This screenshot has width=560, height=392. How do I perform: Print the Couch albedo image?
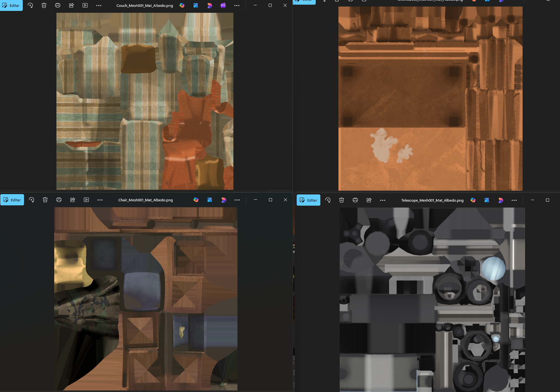[x=58, y=5]
